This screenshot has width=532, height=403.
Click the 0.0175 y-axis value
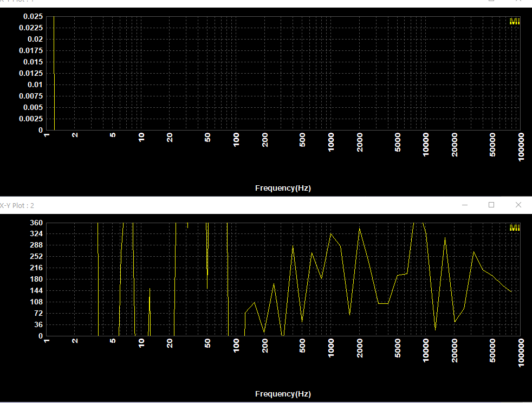31,50
